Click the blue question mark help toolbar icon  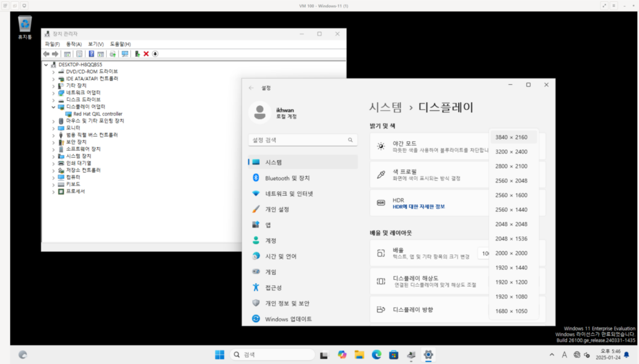pyautogui.click(x=91, y=54)
